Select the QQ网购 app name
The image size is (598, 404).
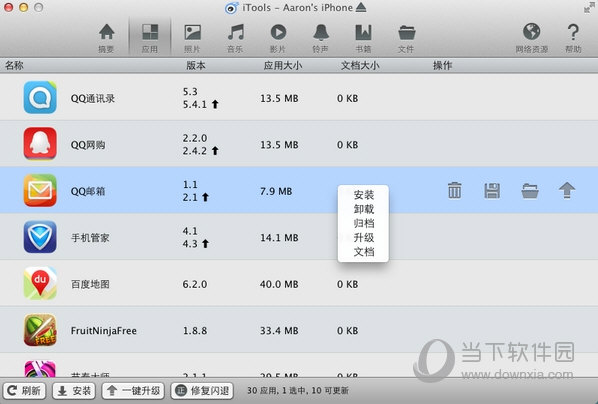[x=88, y=145]
